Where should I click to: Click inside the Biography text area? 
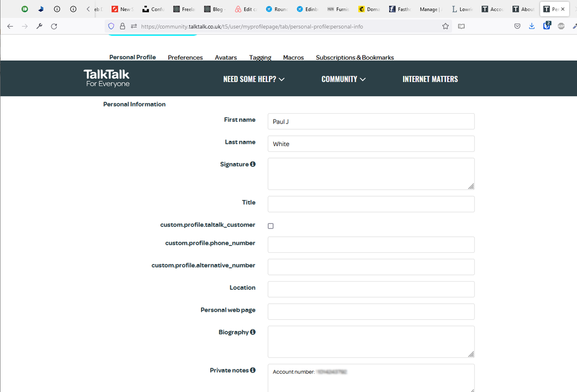tap(371, 342)
